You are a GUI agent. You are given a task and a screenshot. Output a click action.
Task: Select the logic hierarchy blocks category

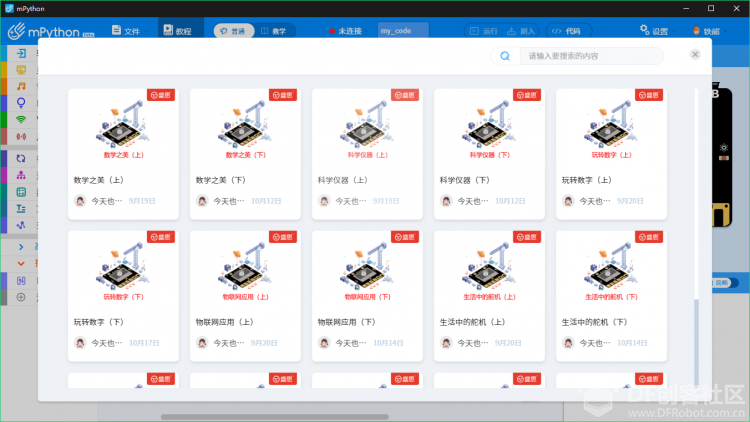click(x=21, y=175)
